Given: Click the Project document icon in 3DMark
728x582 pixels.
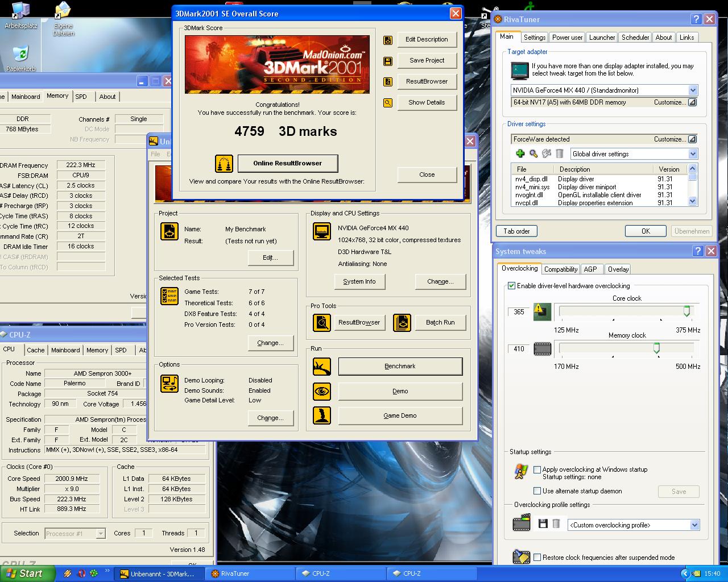Looking at the screenshot, I should point(169,231).
